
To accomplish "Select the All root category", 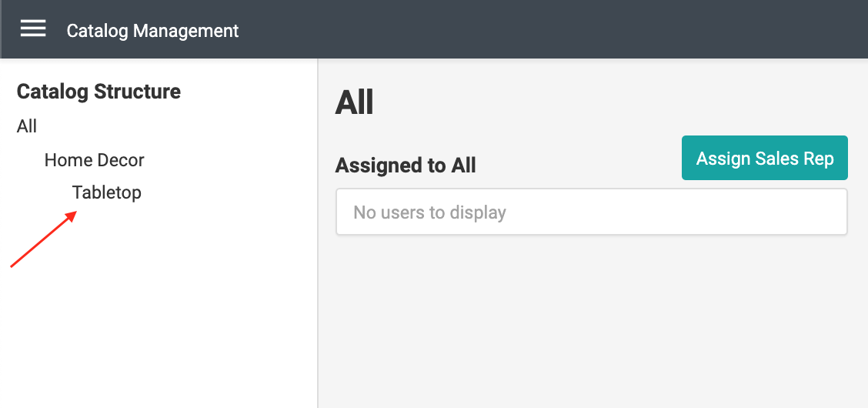I will 27,126.
